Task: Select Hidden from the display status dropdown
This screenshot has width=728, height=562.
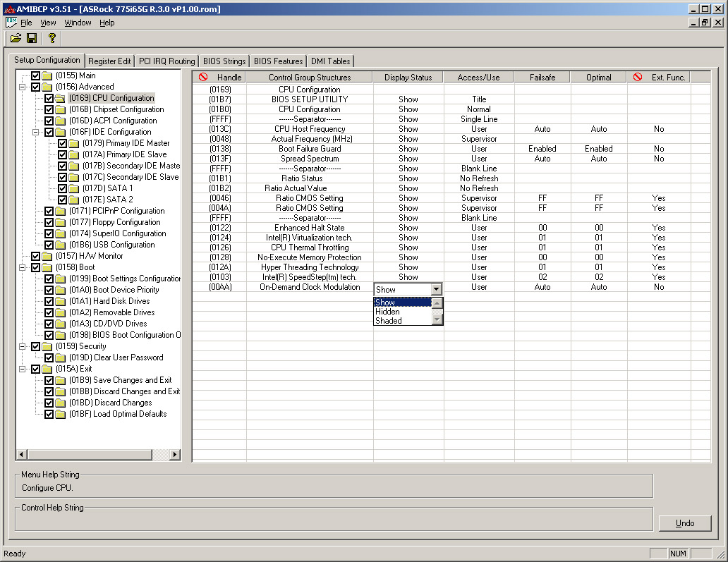Action: point(388,312)
